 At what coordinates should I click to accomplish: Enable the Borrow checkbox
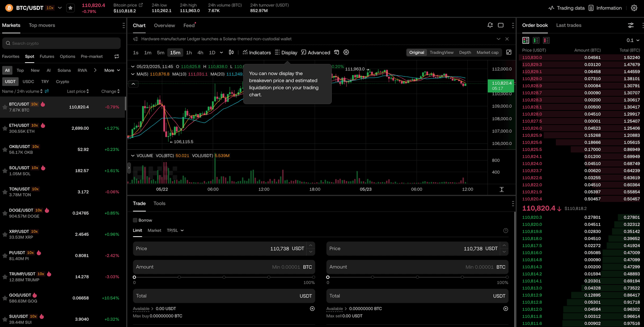coord(135,220)
